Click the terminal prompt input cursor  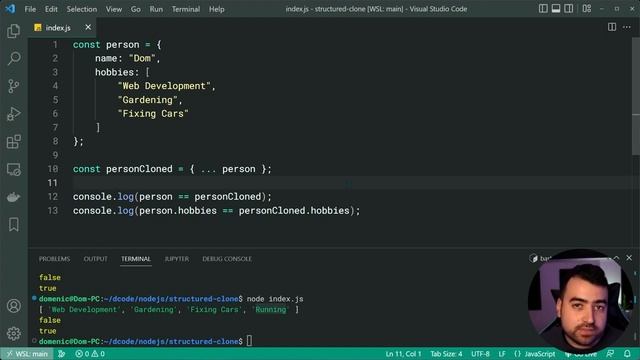[x=249, y=341]
